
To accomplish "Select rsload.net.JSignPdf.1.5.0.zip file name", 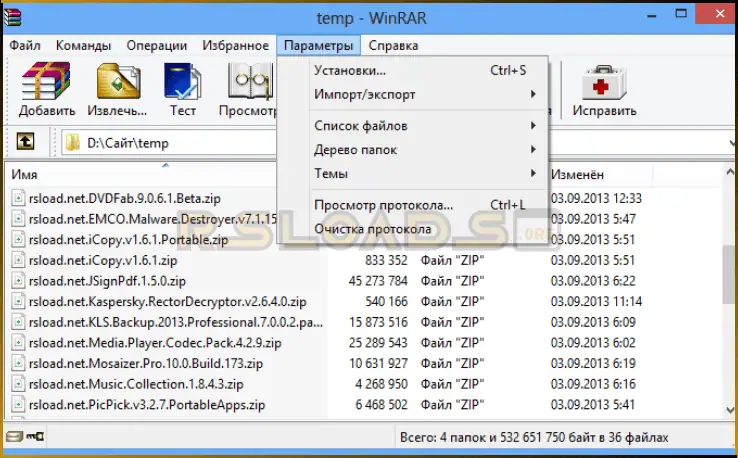I will coord(107,281).
